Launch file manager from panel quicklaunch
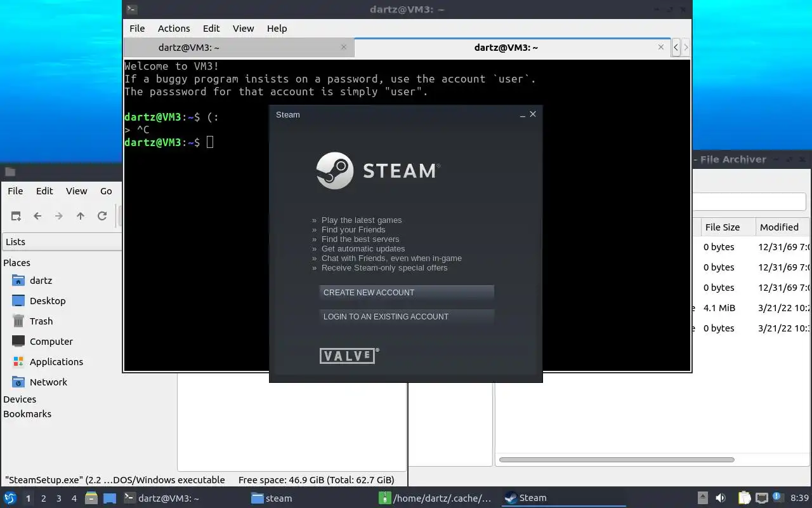812x508 pixels. coord(91,498)
